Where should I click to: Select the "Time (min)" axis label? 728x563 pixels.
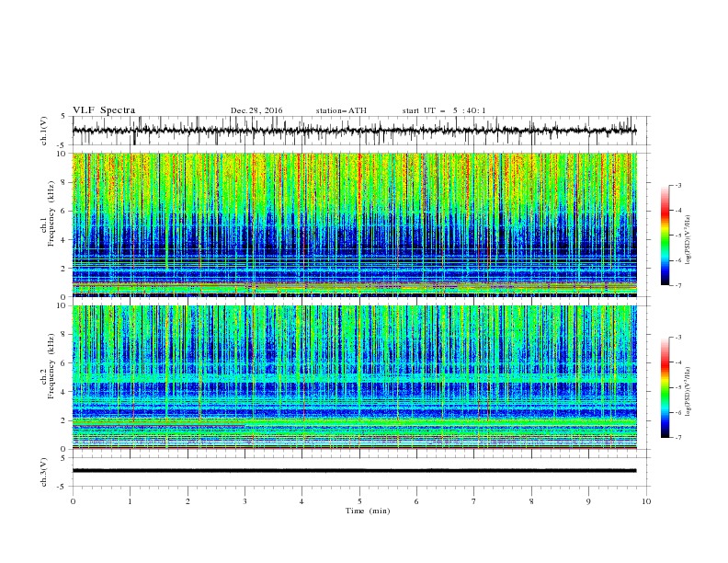[368, 511]
